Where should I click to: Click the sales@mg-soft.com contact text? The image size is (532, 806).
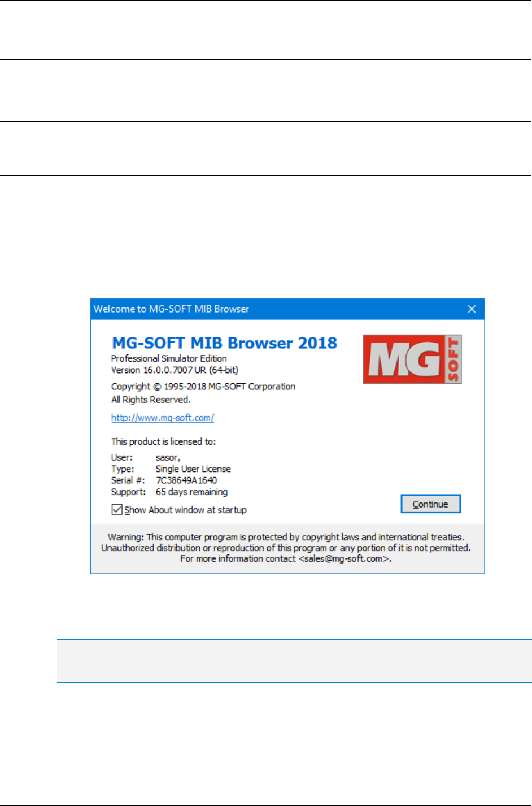pyautogui.click(x=345, y=558)
